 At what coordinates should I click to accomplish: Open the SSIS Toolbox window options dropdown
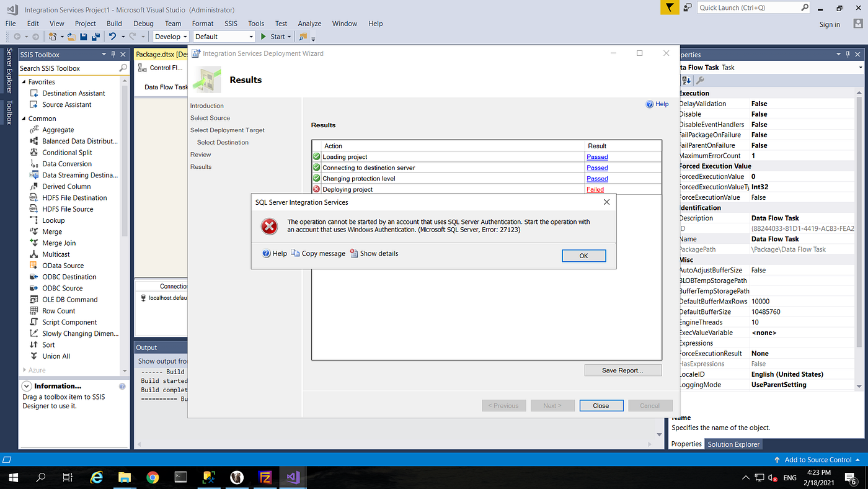[x=104, y=55]
